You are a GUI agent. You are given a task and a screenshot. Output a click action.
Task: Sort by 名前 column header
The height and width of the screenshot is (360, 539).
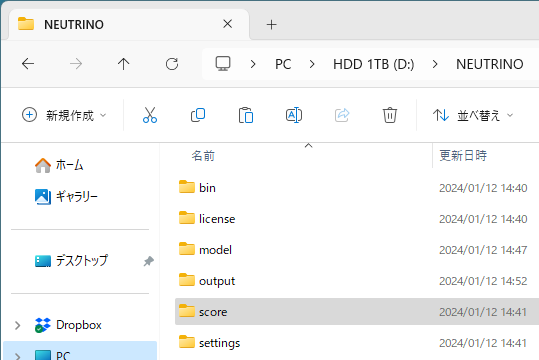tap(203, 156)
